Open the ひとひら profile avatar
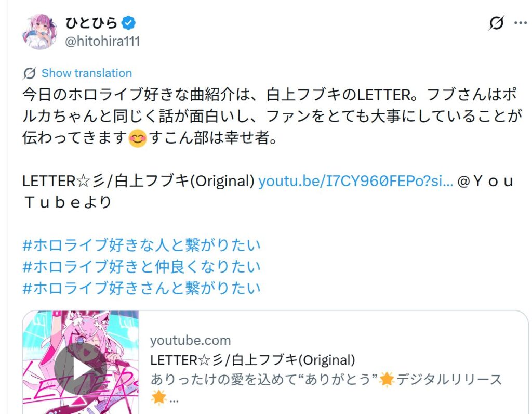The width and height of the screenshot is (532, 414). tap(39, 32)
